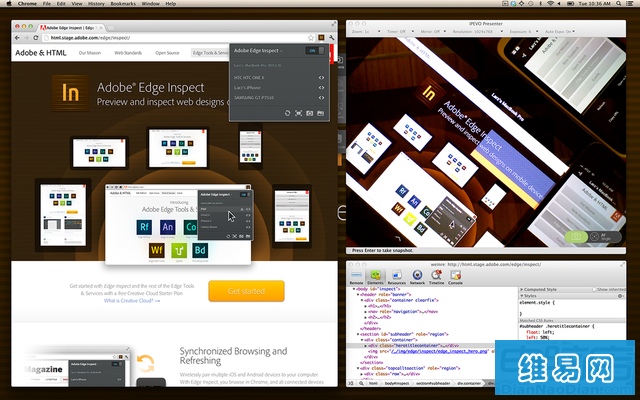Switch off the Edge Inspect ON toggle
The height and width of the screenshot is (400, 640).
tap(315, 51)
